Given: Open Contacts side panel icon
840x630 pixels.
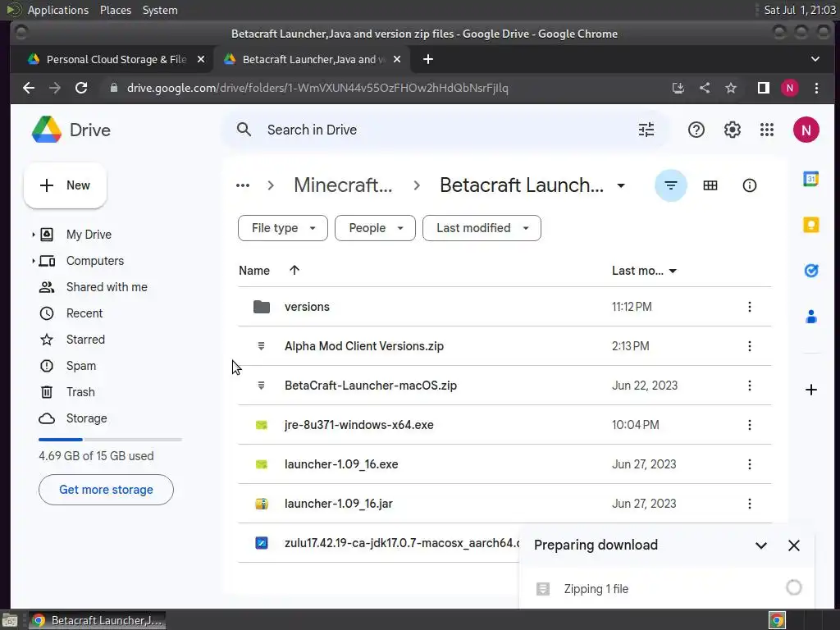Looking at the screenshot, I should pos(810,317).
